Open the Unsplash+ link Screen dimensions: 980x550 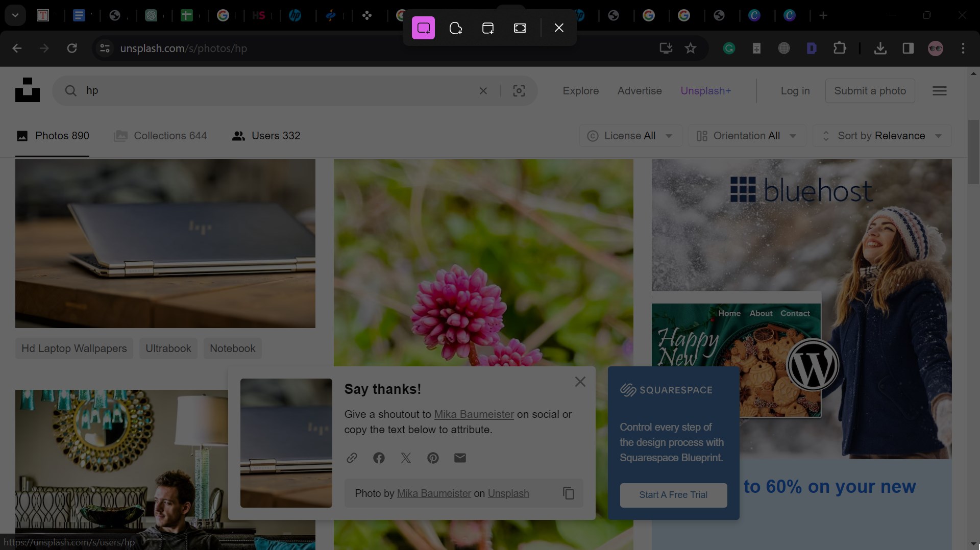pos(706,91)
